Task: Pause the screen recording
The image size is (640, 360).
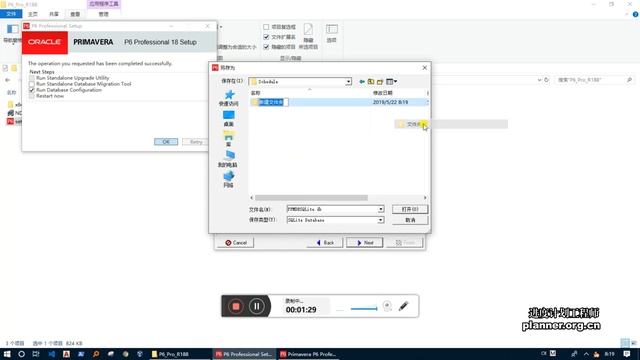Action: pos(256,306)
